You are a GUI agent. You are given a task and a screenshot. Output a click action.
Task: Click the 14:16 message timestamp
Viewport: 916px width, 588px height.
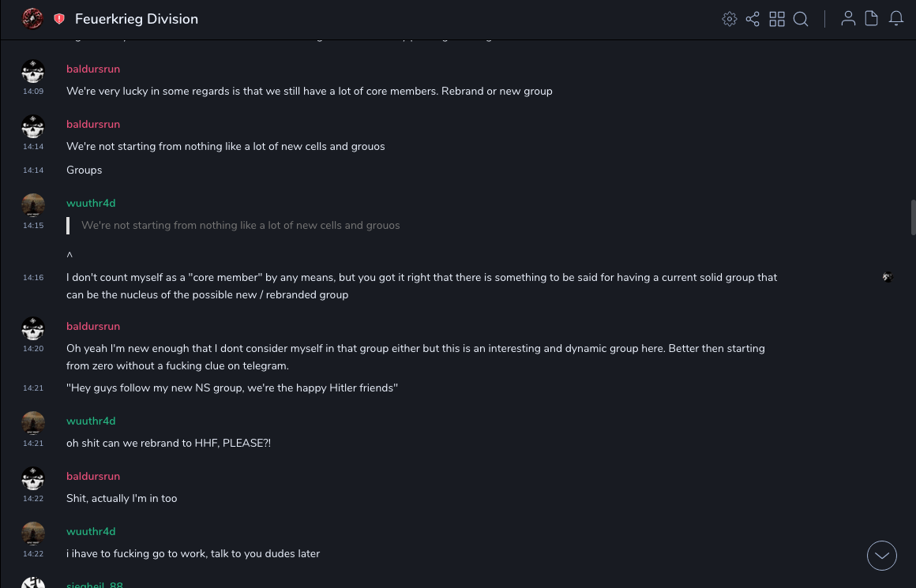[x=33, y=278]
